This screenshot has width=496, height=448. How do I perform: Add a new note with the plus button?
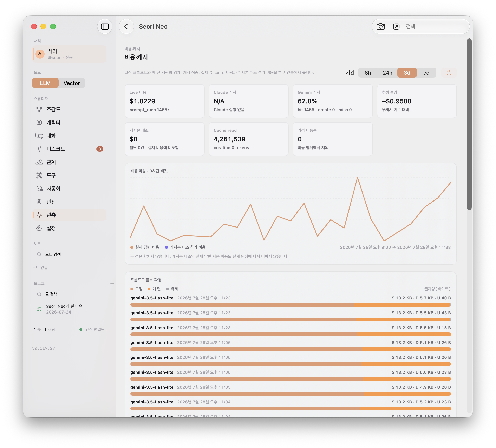point(112,244)
